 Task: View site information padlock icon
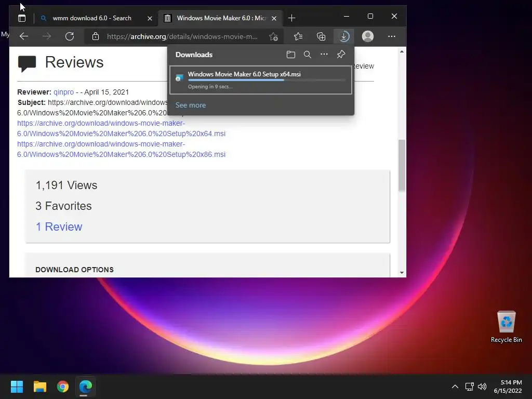tap(96, 36)
